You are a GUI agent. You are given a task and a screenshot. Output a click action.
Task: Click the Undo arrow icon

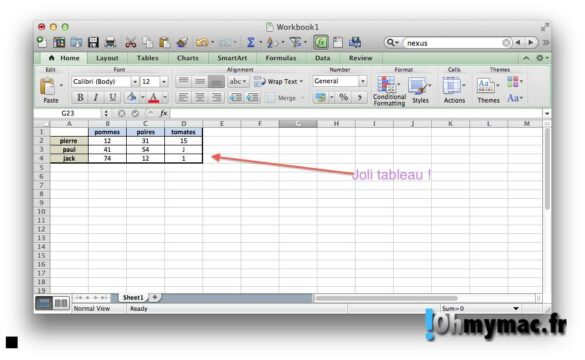click(x=202, y=43)
